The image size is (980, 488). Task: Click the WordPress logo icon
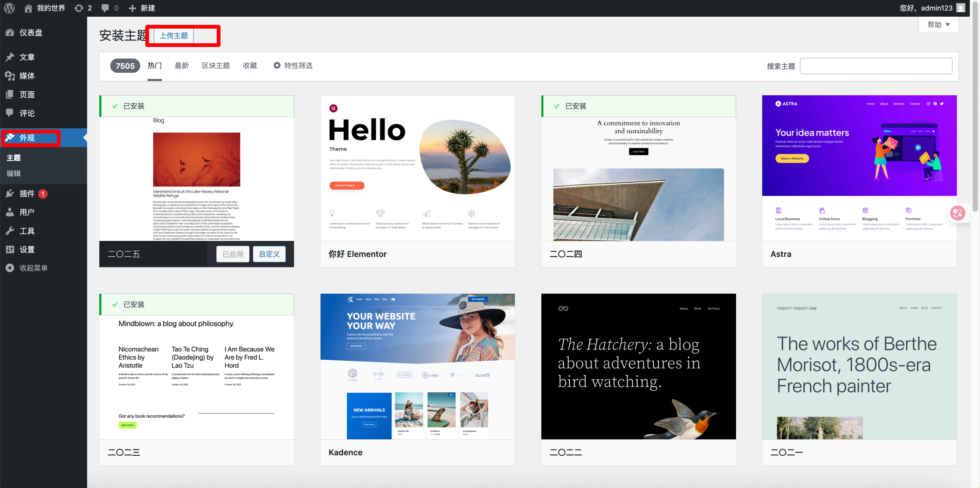[x=9, y=8]
